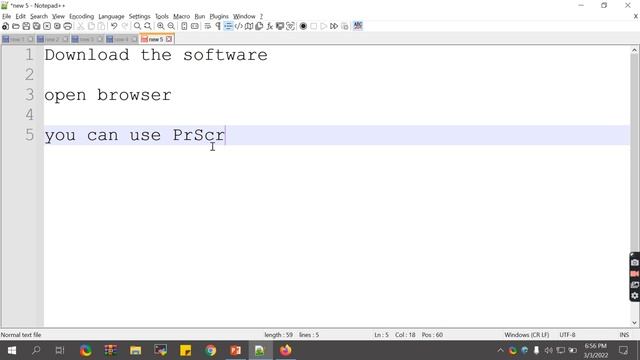Click the INS status bar indicator

(624, 335)
